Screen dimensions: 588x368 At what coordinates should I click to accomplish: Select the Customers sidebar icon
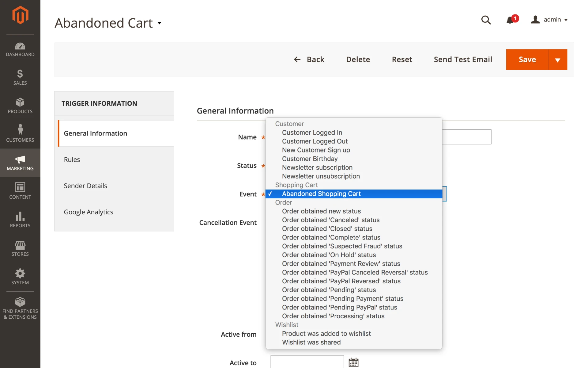pos(20,132)
